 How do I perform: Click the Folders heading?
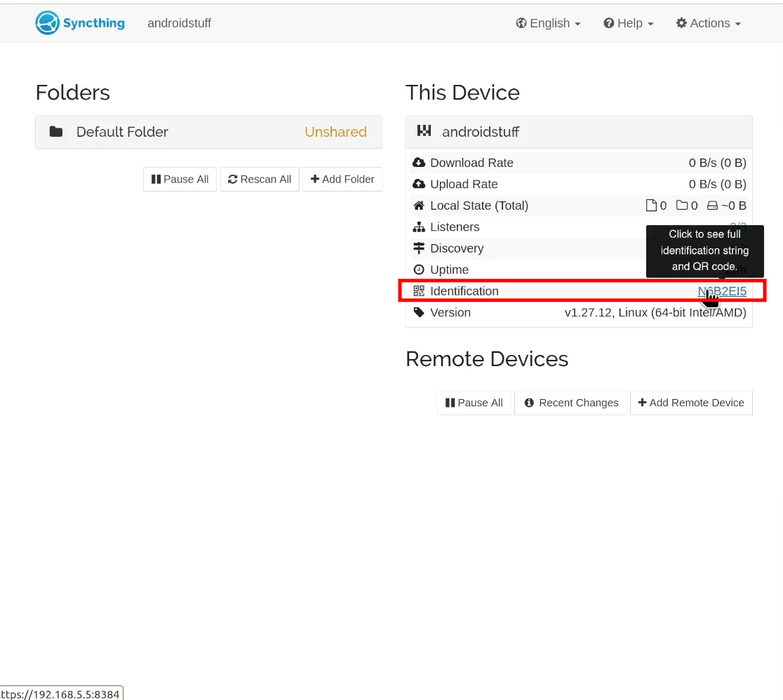tap(73, 93)
